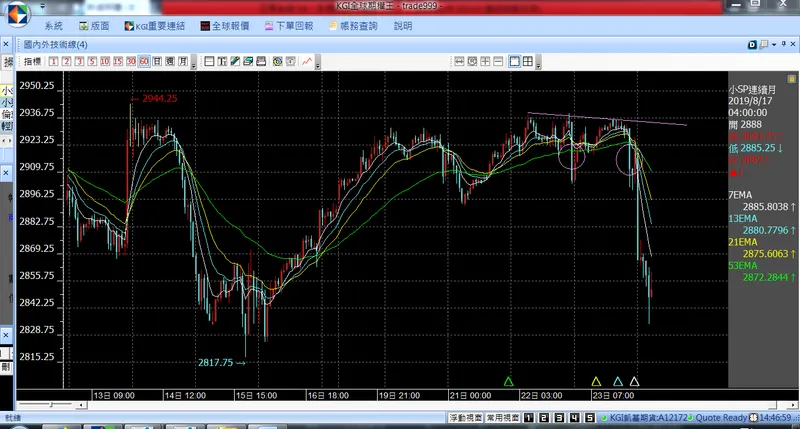Click the white triangle chart marker

(634, 382)
